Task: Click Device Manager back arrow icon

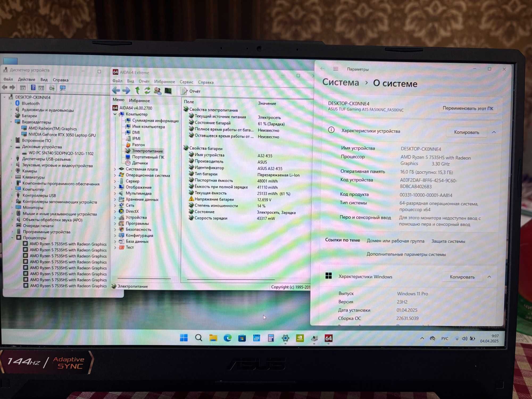Action: click(x=5, y=87)
